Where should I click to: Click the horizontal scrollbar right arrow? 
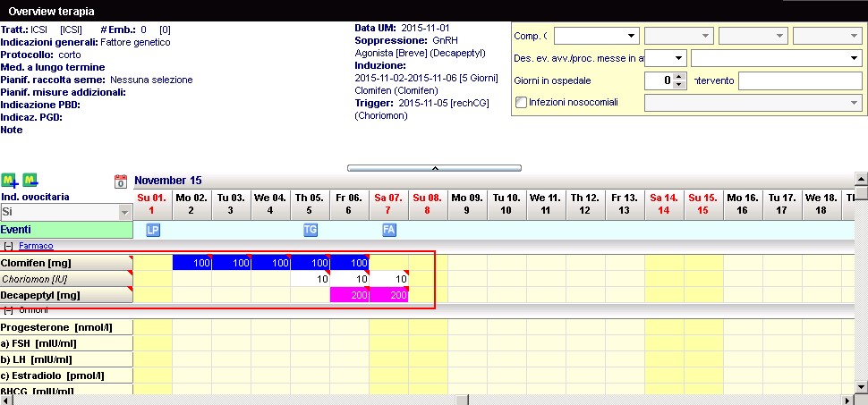[848, 400]
